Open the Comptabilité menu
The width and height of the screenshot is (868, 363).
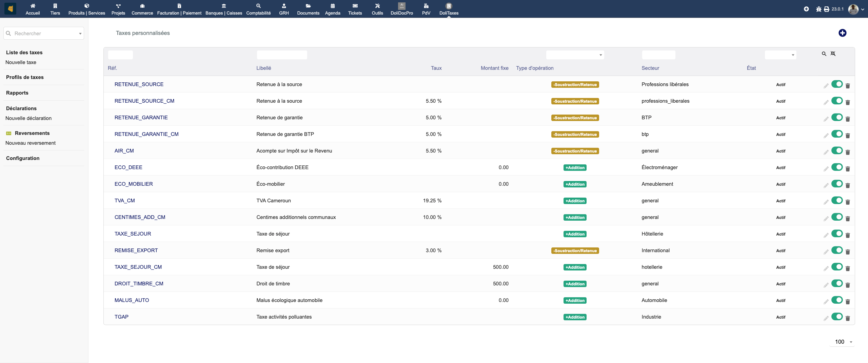[258, 9]
